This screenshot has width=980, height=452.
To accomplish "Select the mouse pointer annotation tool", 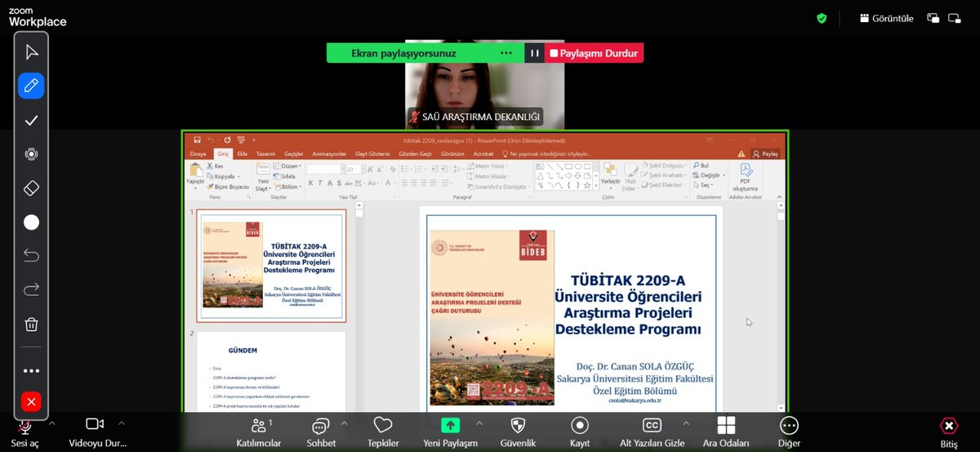I will [x=31, y=52].
